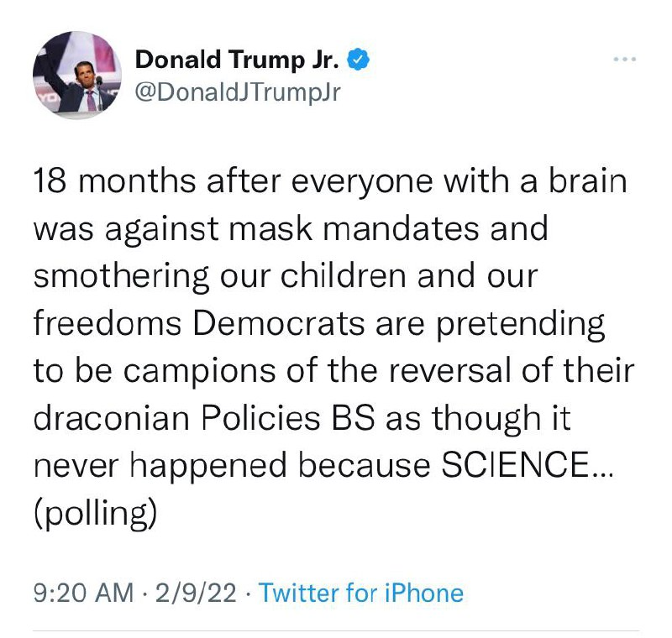This screenshot has height=638, width=672.
Task: Click the word Democrats in the tweet
Action: [279, 323]
